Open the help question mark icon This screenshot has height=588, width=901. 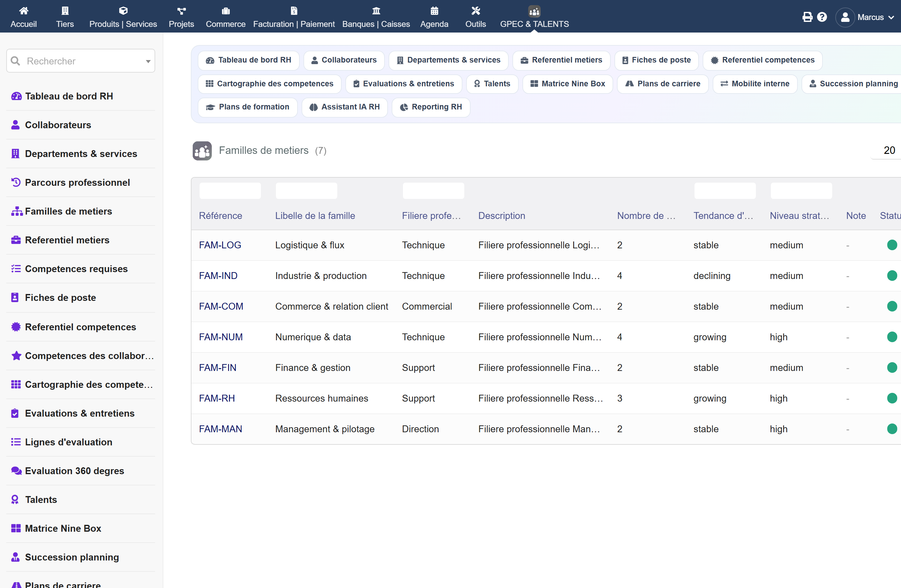[822, 17]
